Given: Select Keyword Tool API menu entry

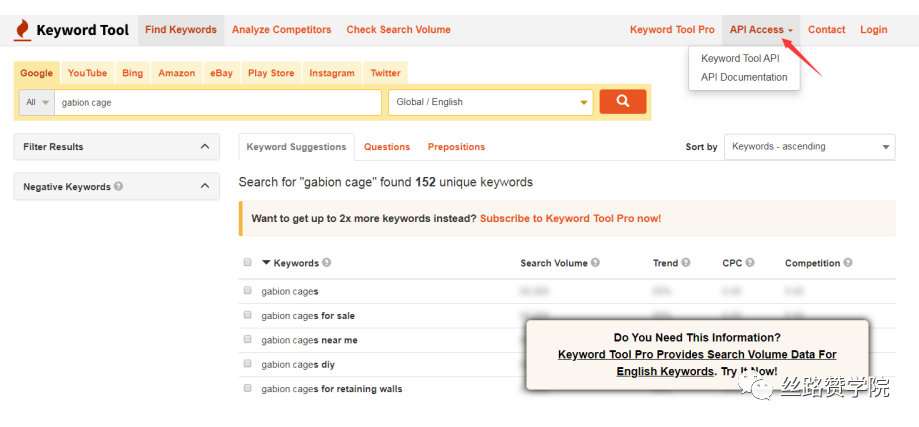Looking at the screenshot, I should 740,59.
